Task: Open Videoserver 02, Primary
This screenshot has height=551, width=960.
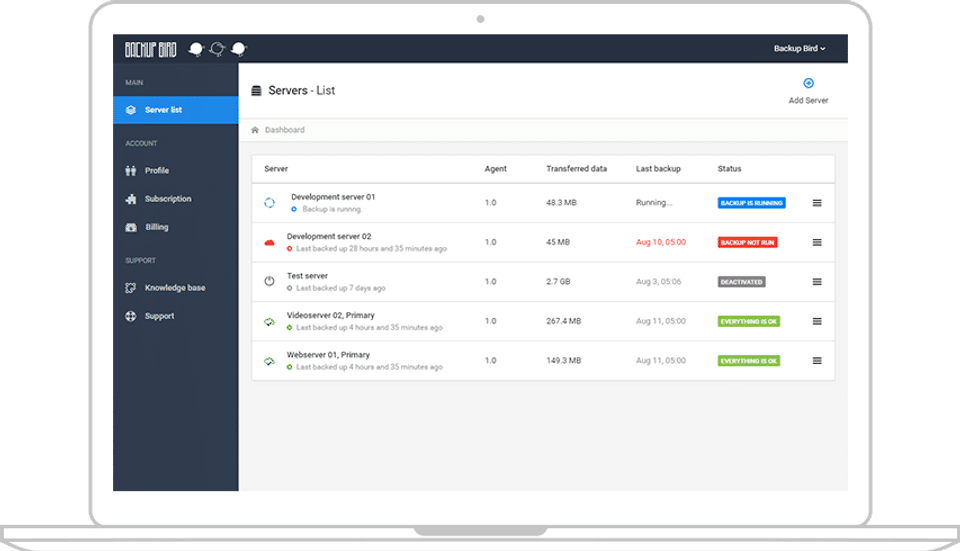Action: pyautogui.click(x=331, y=315)
